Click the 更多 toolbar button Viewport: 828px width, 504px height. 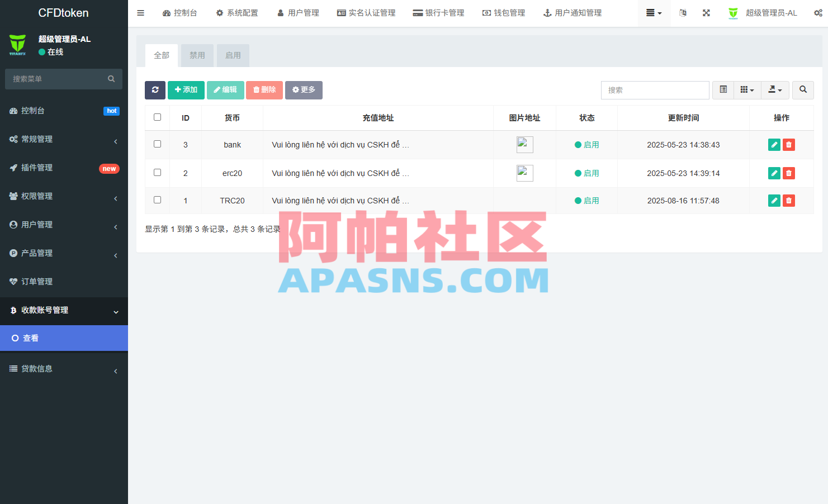[x=304, y=90]
